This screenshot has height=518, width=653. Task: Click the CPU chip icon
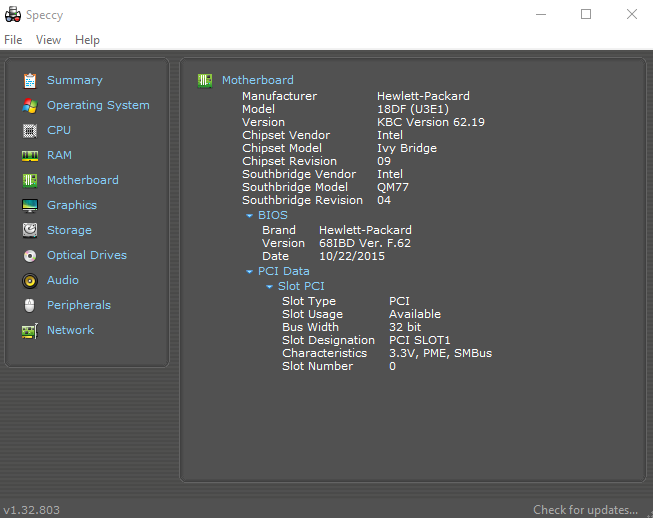[x=29, y=130]
